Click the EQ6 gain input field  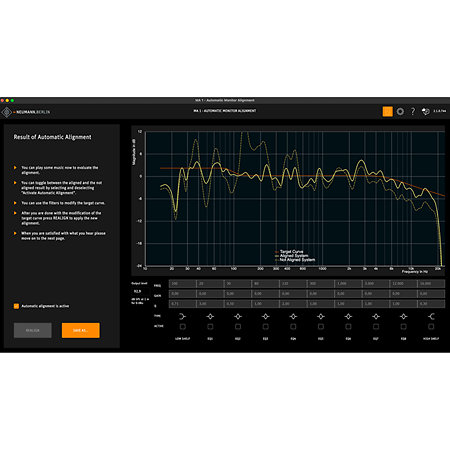click(348, 294)
